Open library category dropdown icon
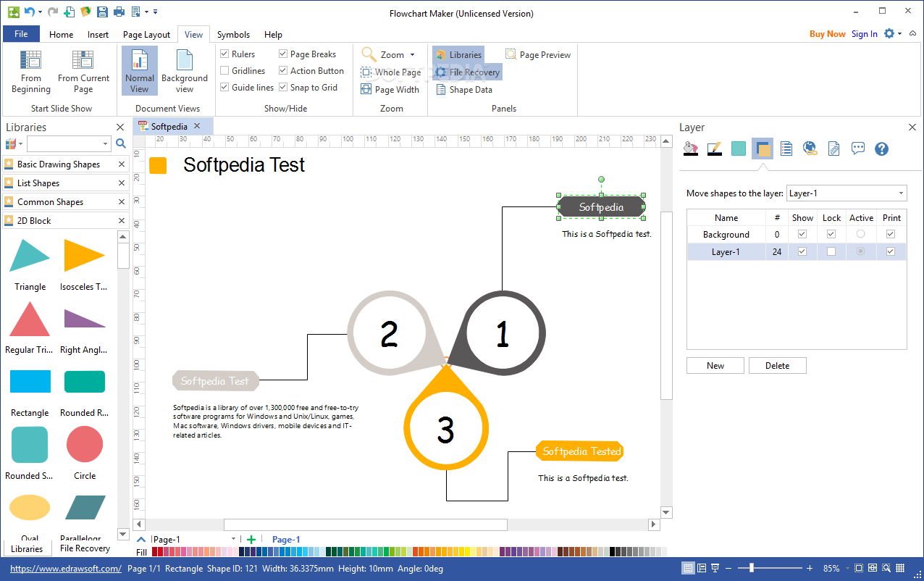Viewport: 924px width, 581px height. coord(14,143)
